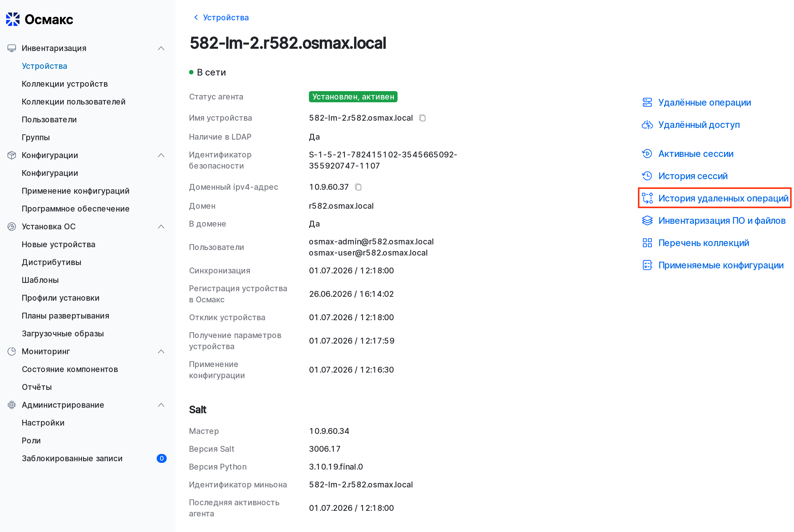
Task: Click the В сети status text
Action: point(211,72)
